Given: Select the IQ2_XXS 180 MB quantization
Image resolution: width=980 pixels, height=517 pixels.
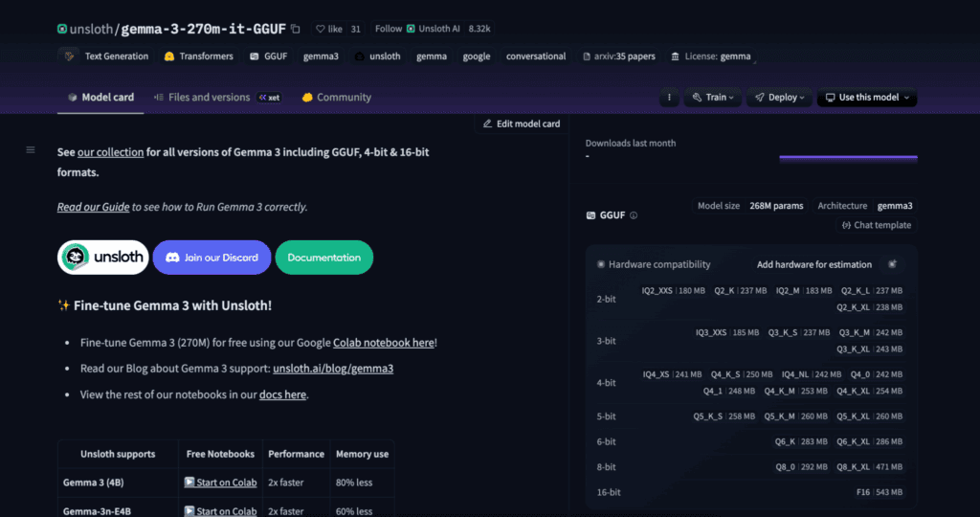Looking at the screenshot, I should 673,291.
